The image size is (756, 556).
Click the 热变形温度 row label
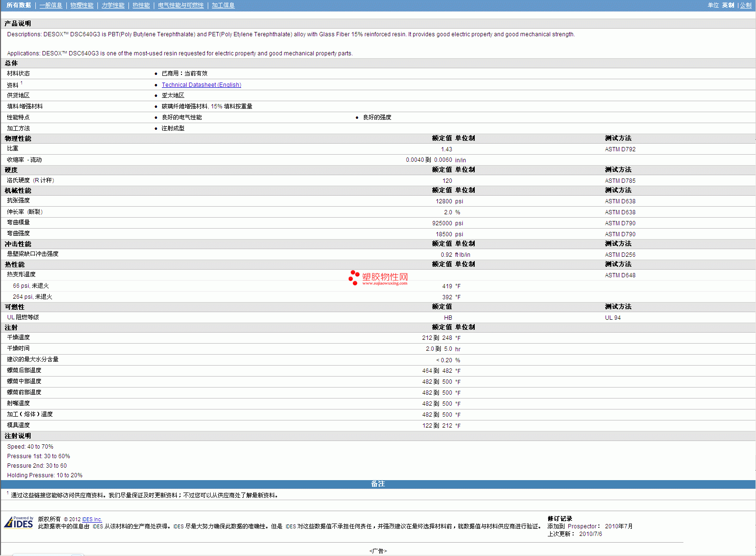21,274
